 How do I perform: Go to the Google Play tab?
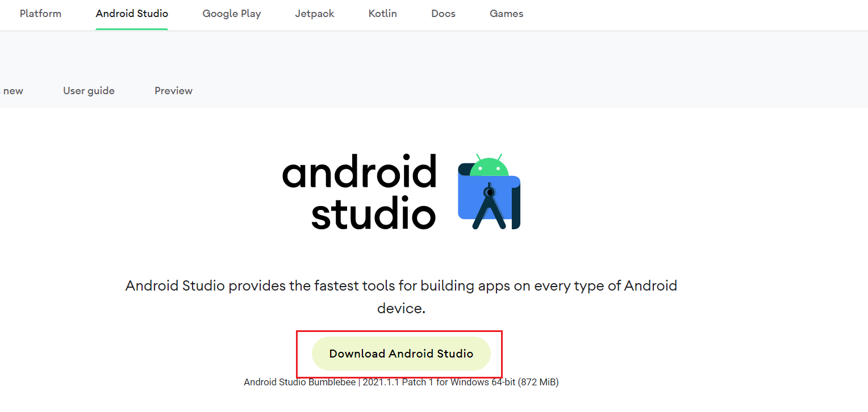(232, 14)
